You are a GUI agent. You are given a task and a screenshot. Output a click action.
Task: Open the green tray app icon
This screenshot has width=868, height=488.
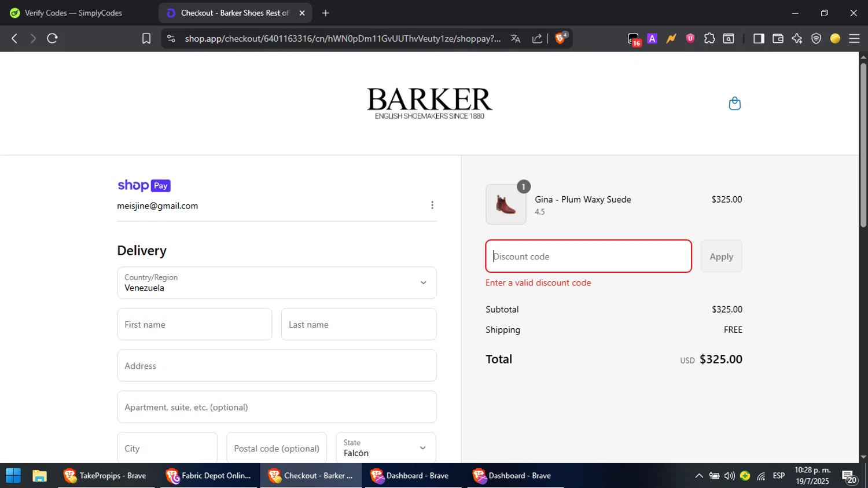(745, 476)
